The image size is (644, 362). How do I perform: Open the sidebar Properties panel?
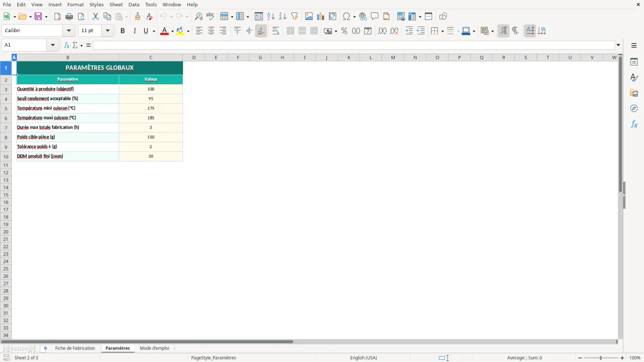click(x=634, y=62)
